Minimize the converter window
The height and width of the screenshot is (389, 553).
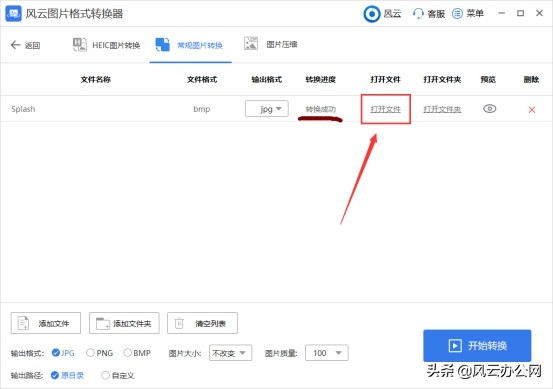pos(502,13)
